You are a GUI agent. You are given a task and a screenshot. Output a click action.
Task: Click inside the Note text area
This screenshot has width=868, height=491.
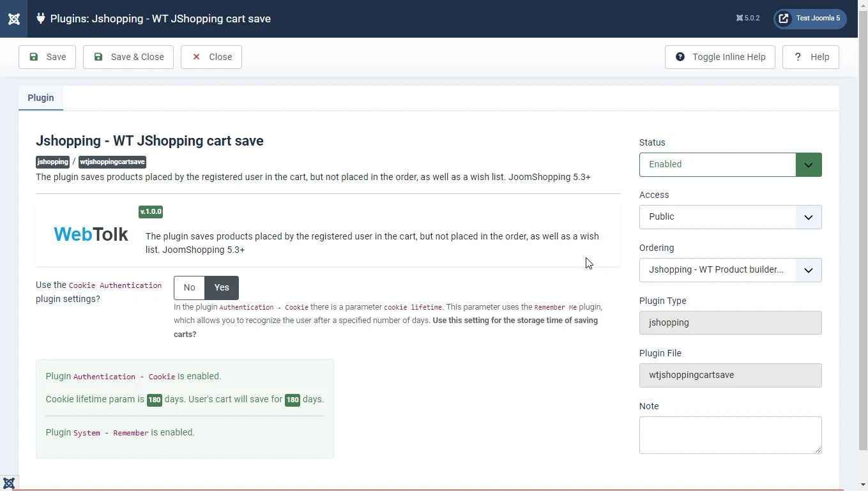coord(730,435)
